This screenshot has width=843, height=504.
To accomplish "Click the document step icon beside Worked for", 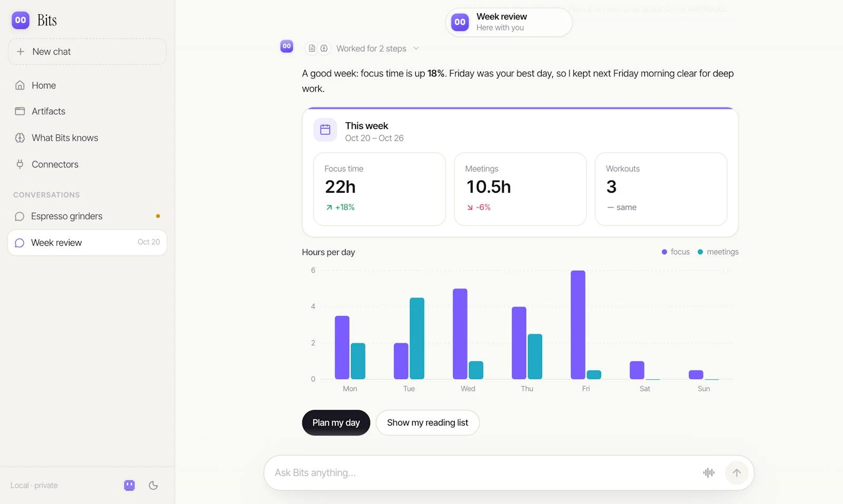I will pos(312,48).
